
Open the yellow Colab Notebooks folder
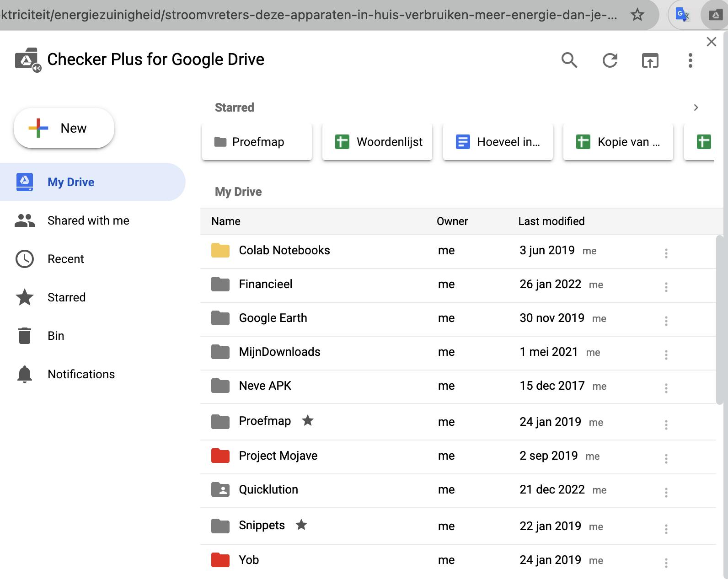click(284, 250)
